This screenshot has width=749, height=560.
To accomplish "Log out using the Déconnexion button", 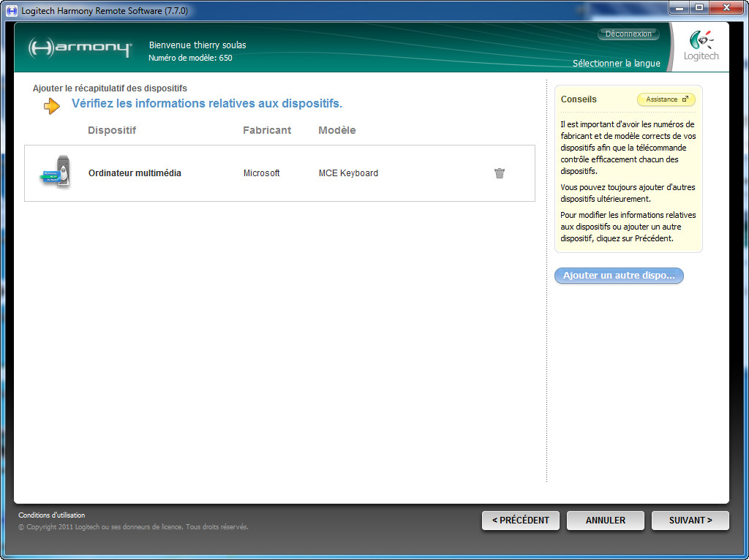I will pyautogui.click(x=628, y=34).
